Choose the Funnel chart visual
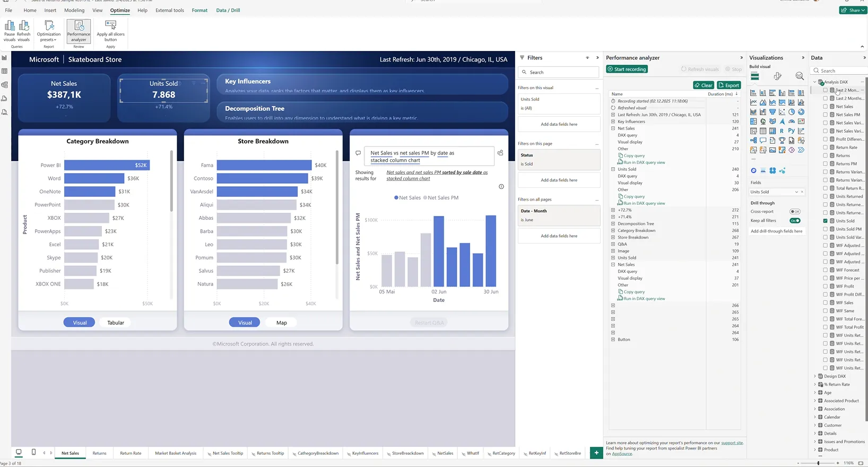This screenshot has width=868, height=467. [772, 112]
